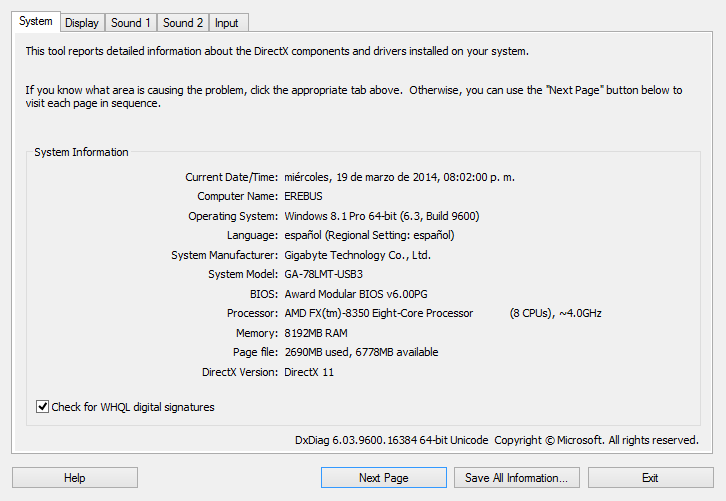Viewport: 726px width, 501px height.
Task: Close the tool with Exit button
Action: click(651, 477)
